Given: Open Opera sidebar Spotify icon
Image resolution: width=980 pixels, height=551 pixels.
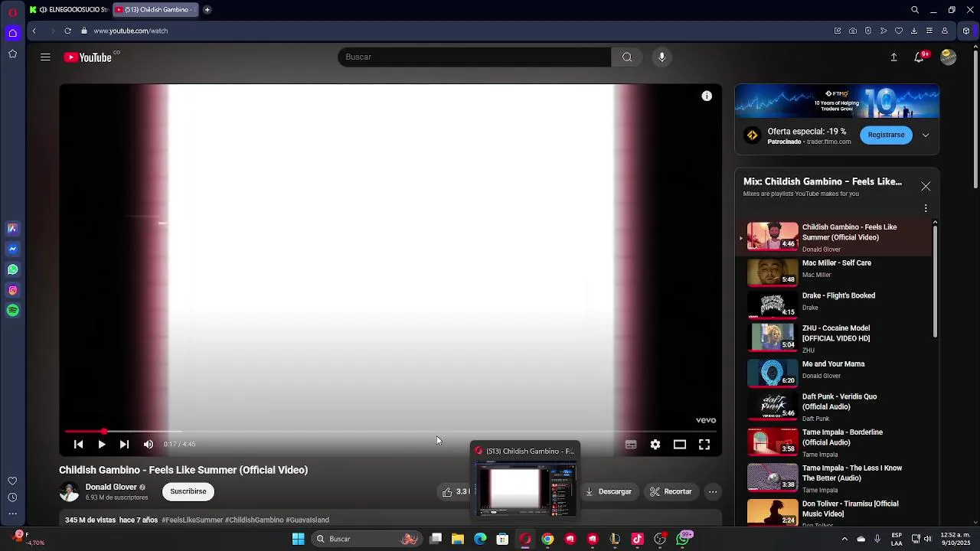Looking at the screenshot, I should pos(12,311).
